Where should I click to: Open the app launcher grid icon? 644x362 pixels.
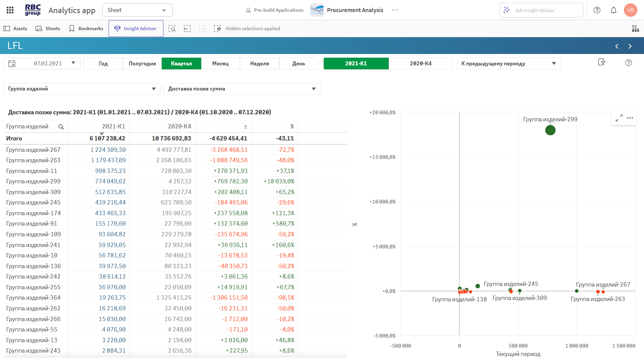[x=10, y=10]
